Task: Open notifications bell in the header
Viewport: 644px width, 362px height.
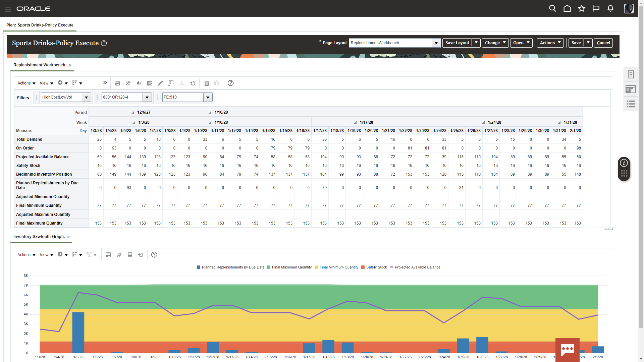Action: (610, 9)
